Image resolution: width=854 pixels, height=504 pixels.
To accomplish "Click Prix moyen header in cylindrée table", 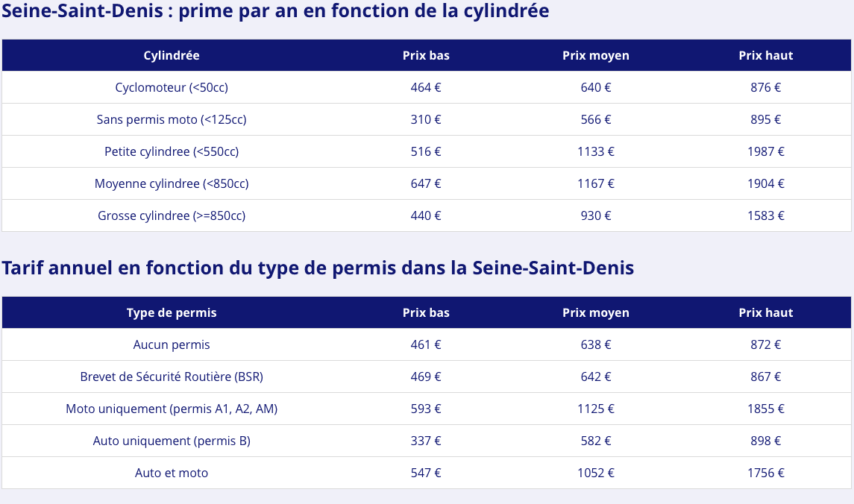I will (x=595, y=55).
